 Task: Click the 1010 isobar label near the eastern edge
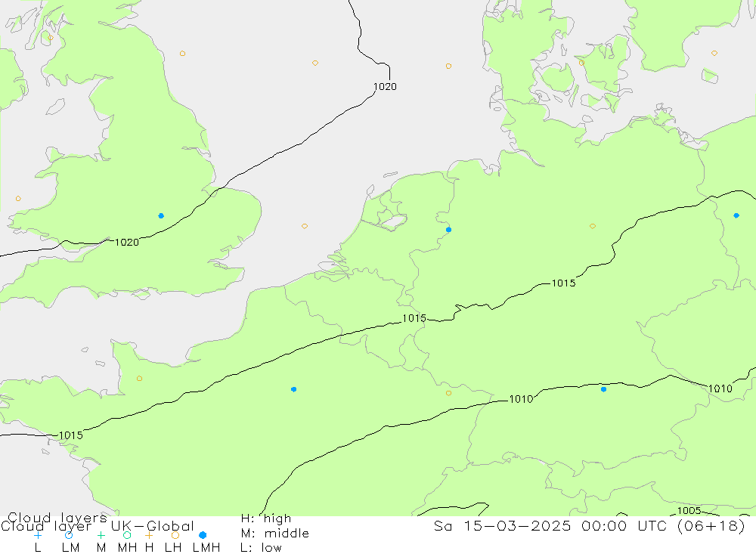[x=720, y=388]
